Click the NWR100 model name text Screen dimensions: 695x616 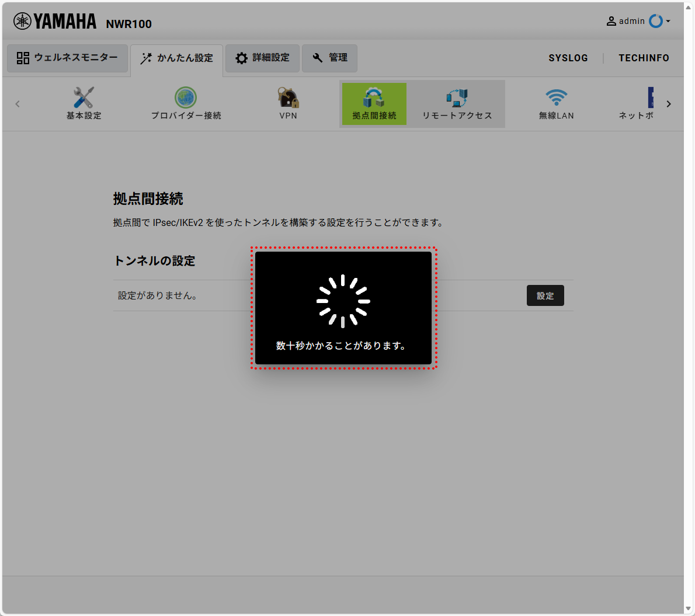pos(128,24)
